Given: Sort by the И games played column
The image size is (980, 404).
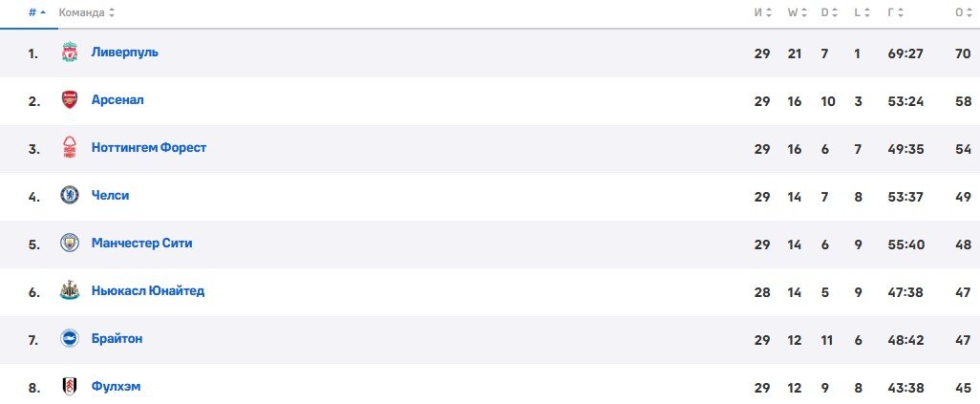Looking at the screenshot, I should coord(761,13).
